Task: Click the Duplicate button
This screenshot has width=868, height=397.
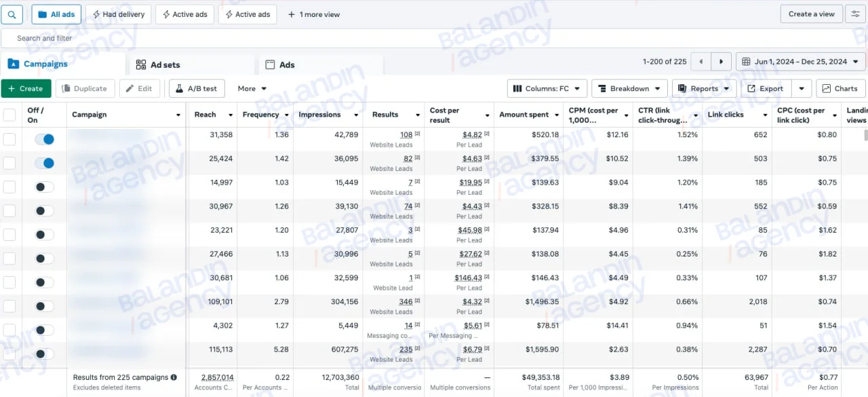Action: [x=85, y=89]
